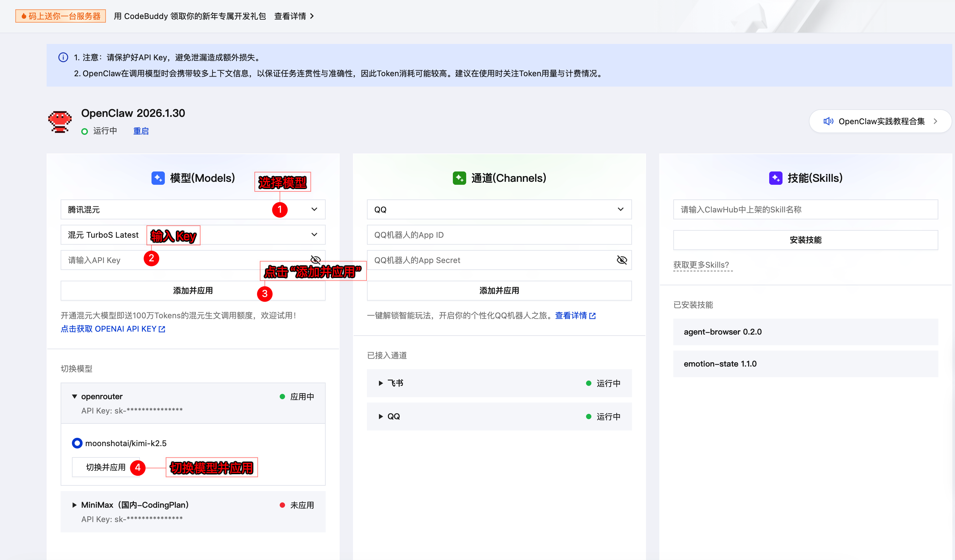The width and height of the screenshot is (955, 560).
Task: Click the Models panel sparkle icon
Action: (x=159, y=178)
